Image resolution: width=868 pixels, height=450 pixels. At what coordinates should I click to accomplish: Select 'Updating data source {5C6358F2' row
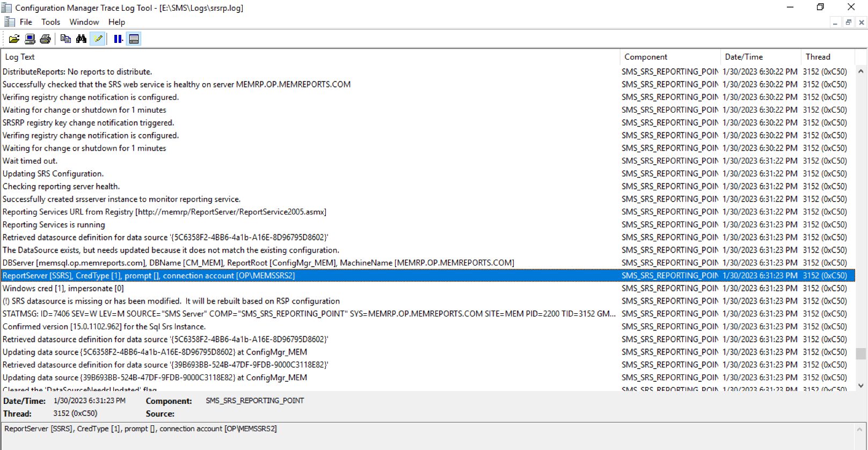tap(428, 352)
